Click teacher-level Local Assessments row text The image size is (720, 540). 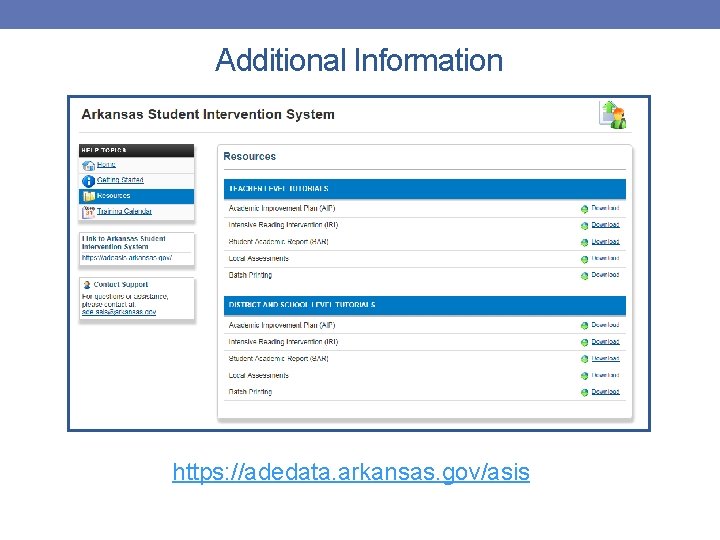click(x=259, y=259)
